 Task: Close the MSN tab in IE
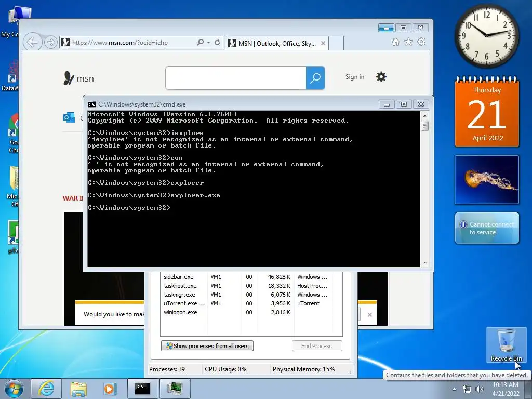pos(323,43)
